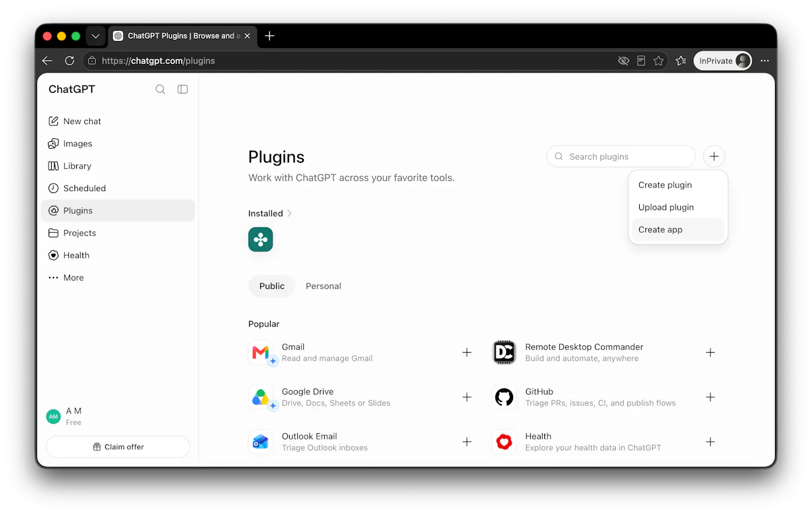This screenshot has height=515, width=812.
Task: Add the GitHub plugin
Action: pyautogui.click(x=710, y=397)
